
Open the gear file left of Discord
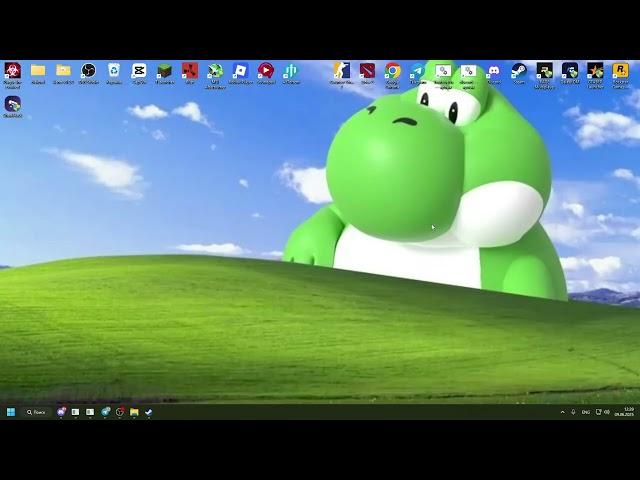469,71
